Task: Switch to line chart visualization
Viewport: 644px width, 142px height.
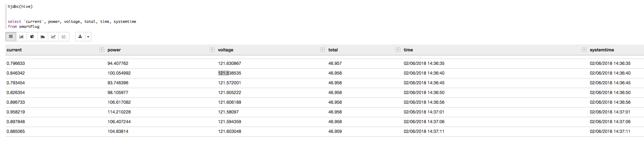Action: click(53, 37)
